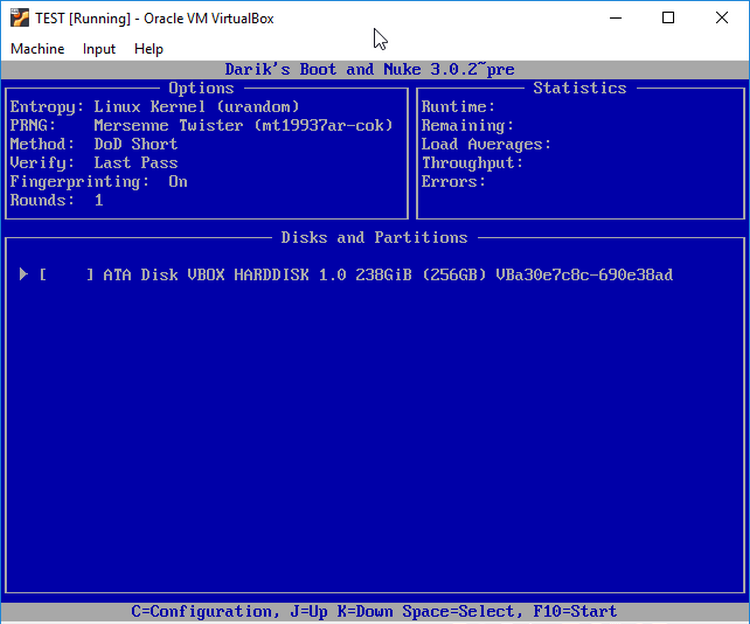Click the PRNG Mersenne Twister line
The image size is (750, 624).
[x=201, y=125]
